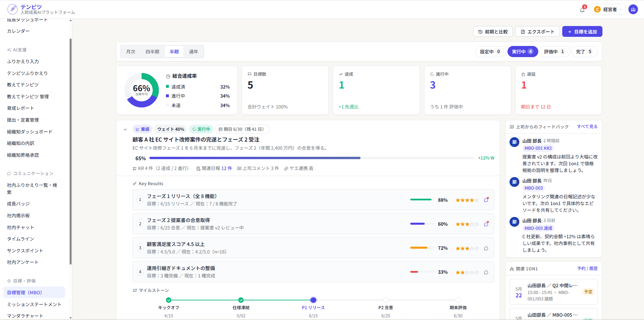Click the 33% progress bar

click(422, 272)
